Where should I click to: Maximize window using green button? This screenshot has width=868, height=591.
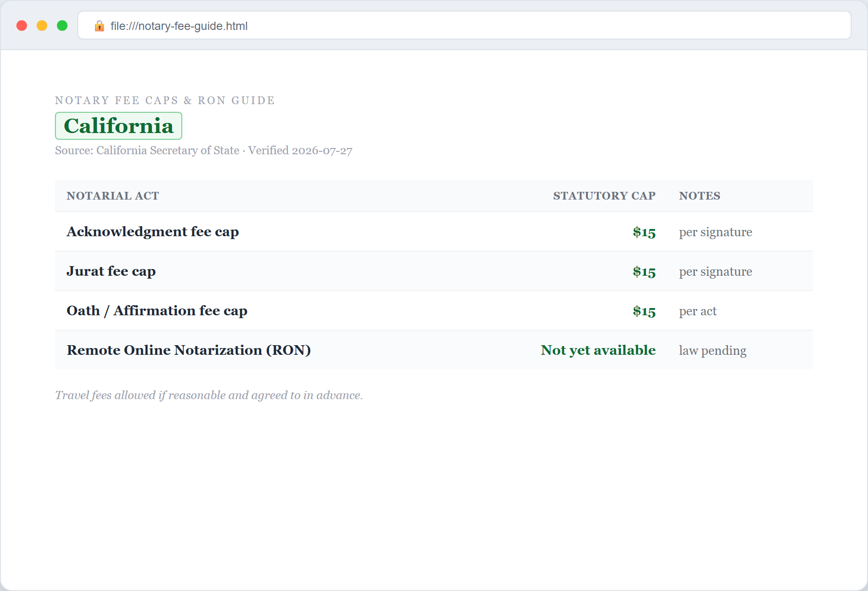[62, 26]
